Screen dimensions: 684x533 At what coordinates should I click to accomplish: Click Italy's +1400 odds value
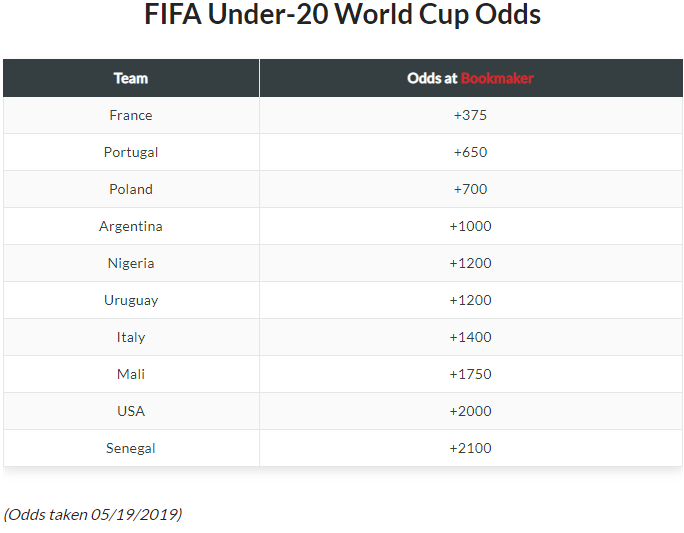pos(470,337)
